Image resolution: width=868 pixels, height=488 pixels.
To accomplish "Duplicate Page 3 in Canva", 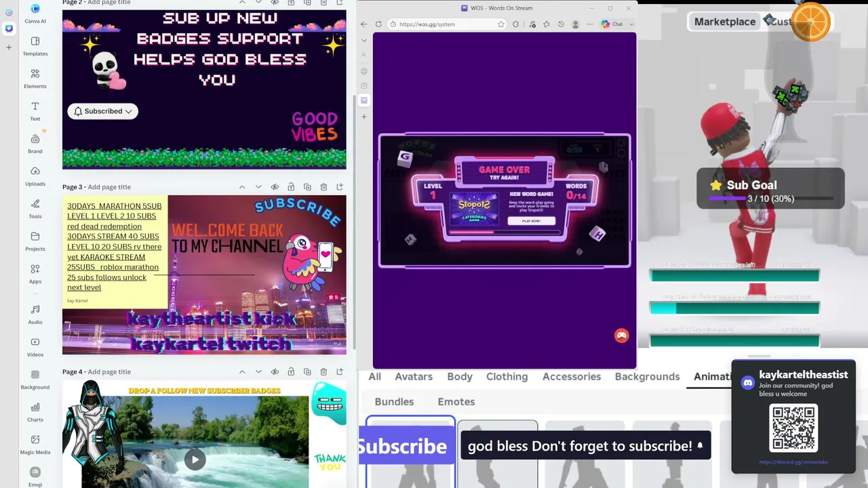I will click(x=307, y=187).
